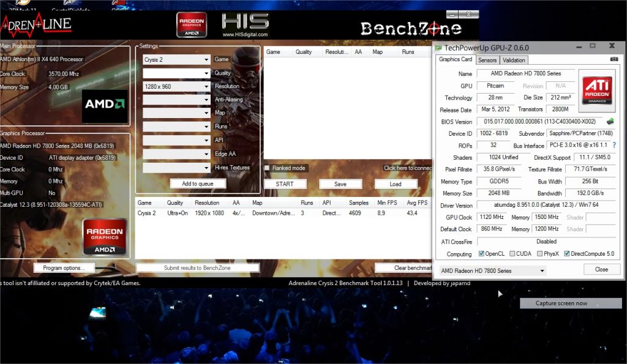Click the BIOS Version field in GPU-Z
627x364 pixels.
[540, 122]
